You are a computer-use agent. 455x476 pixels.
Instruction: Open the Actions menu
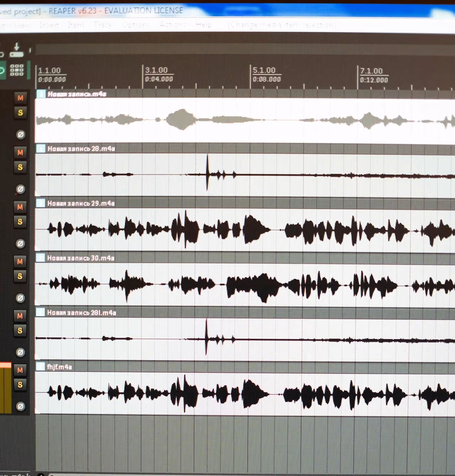[x=173, y=25]
